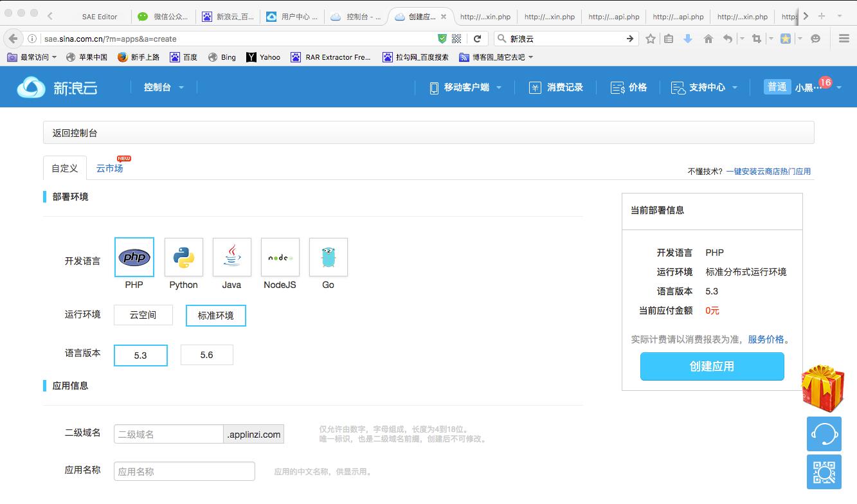Switch to SAE Editor browser tab
Image resolution: width=857 pixels, height=504 pixels.
coord(100,17)
